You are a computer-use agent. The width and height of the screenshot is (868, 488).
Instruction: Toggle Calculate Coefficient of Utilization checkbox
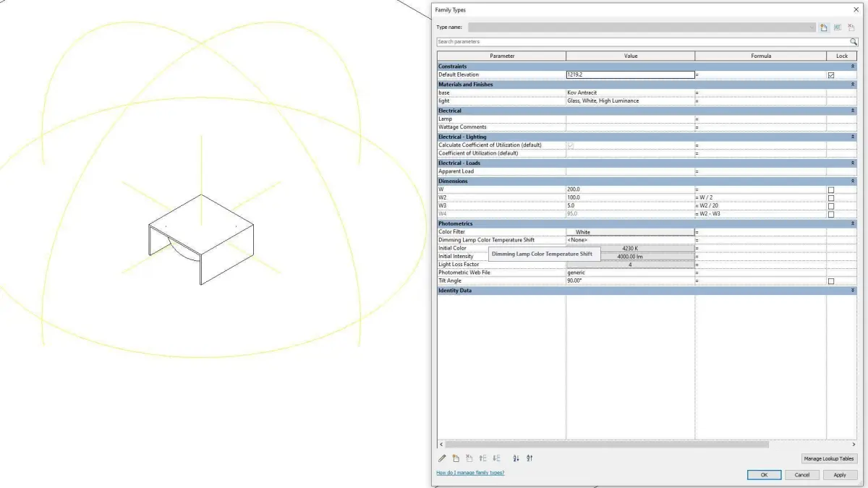click(571, 145)
